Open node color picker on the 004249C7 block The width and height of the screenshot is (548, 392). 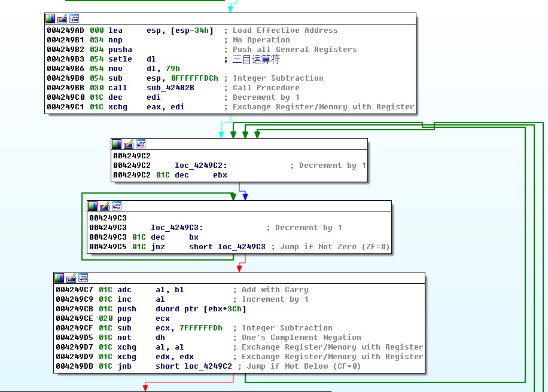coord(59,278)
